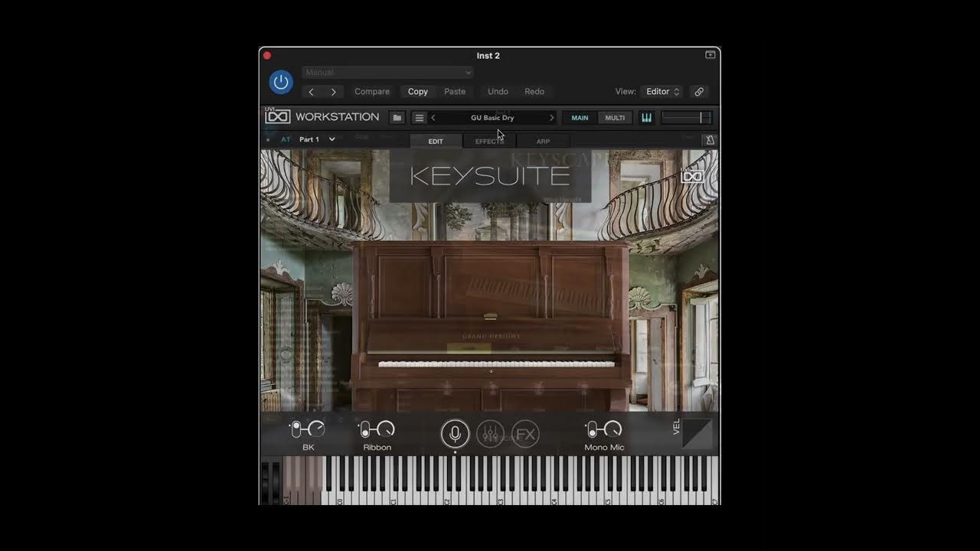Open the FX page icon

click(x=525, y=434)
